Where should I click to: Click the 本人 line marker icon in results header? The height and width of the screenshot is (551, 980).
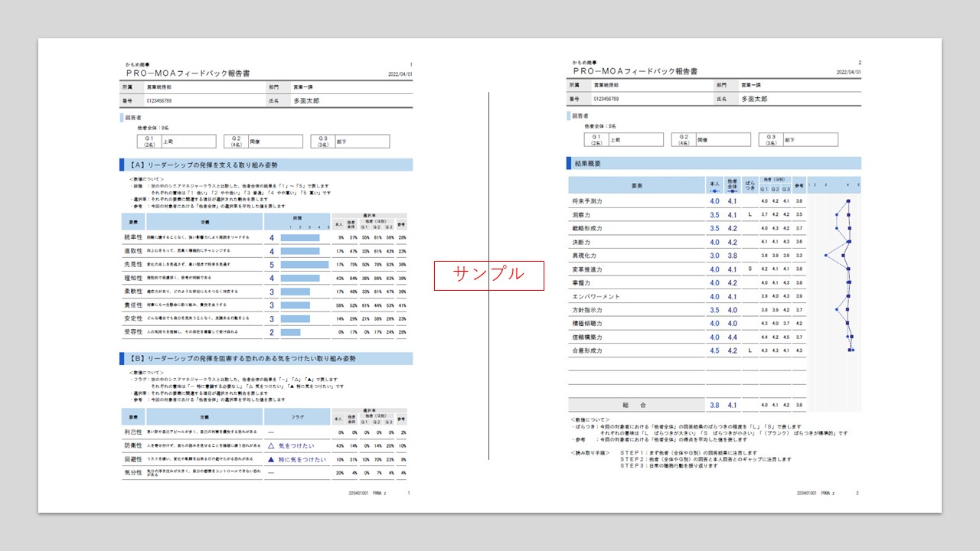[x=714, y=191]
